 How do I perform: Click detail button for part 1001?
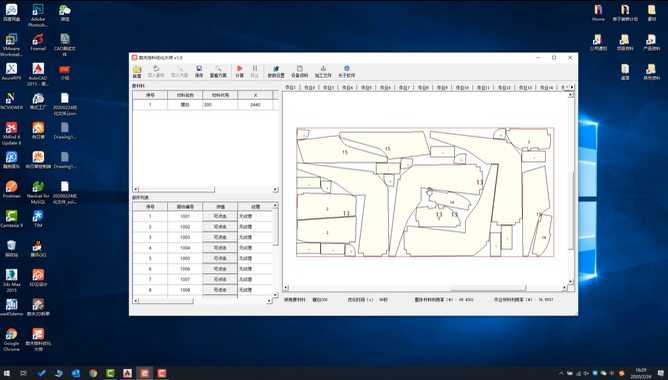point(220,216)
